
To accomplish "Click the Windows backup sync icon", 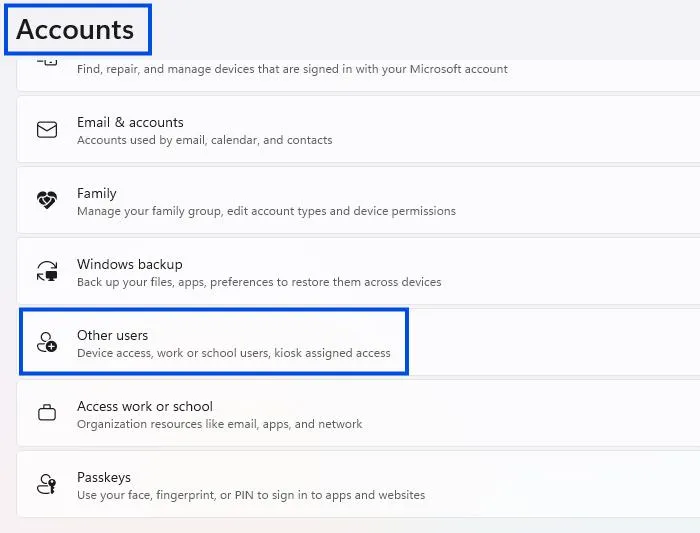I will [x=47, y=271].
